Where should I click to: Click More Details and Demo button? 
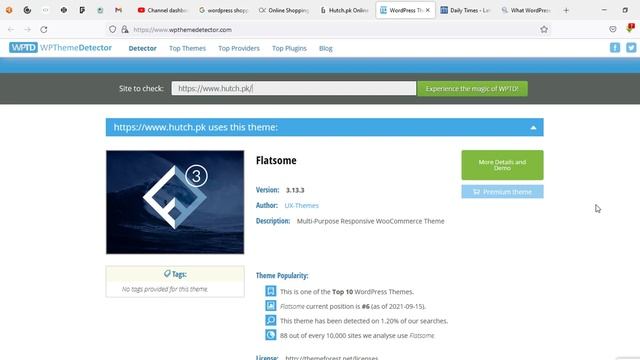pyautogui.click(x=502, y=165)
